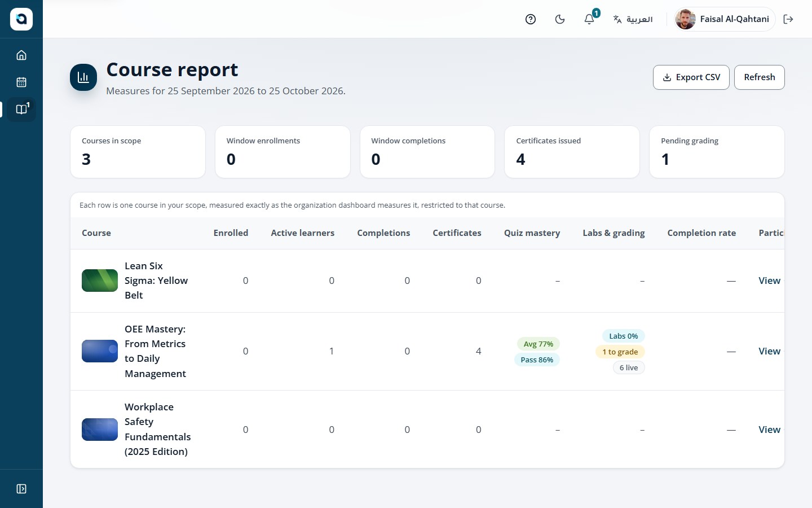Click the Enrolled column header

pos(231,233)
